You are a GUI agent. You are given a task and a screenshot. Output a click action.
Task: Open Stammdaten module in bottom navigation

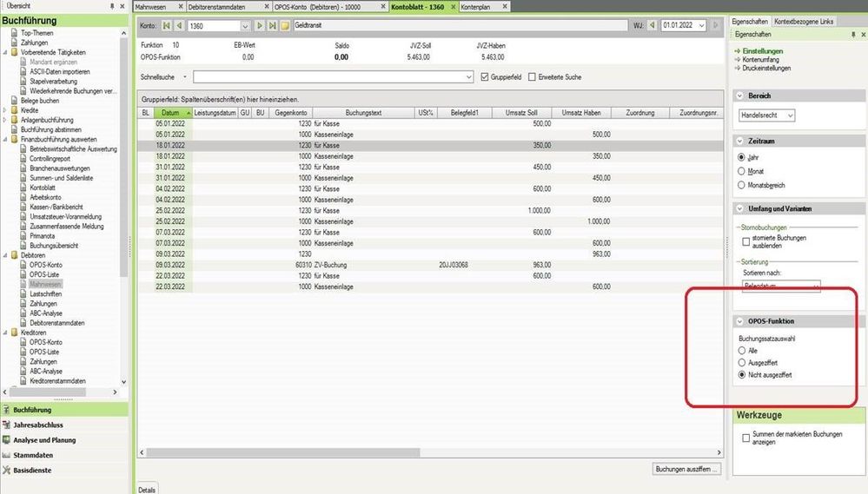tap(33, 455)
